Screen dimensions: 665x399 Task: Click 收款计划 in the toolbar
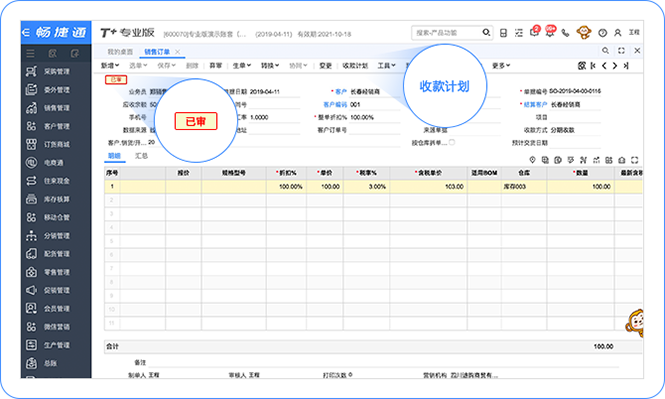coord(355,65)
